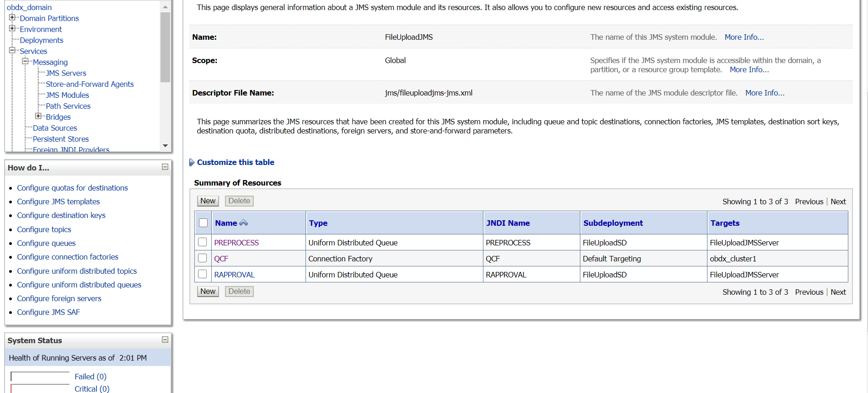Collapse the How do I panel
The height and width of the screenshot is (393, 868).
pyautogui.click(x=165, y=167)
